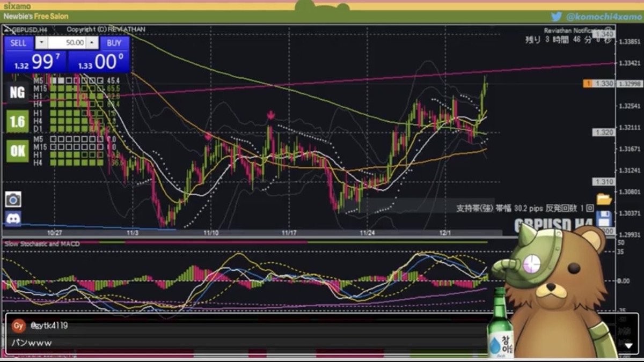Image resolution: width=644 pixels, height=362 pixels.
Task: Click the 11/17 date on time axis
Action: [x=290, y=233]
